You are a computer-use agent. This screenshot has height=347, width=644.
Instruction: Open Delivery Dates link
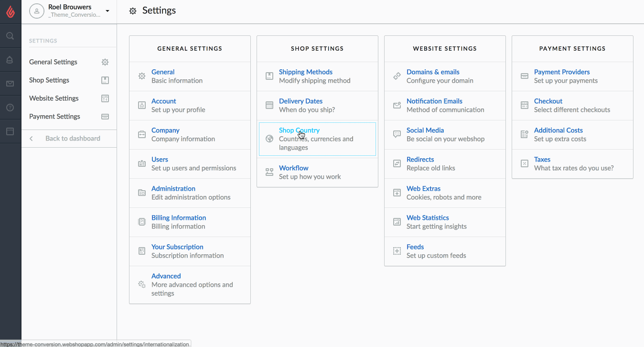(x=301, y=101)
